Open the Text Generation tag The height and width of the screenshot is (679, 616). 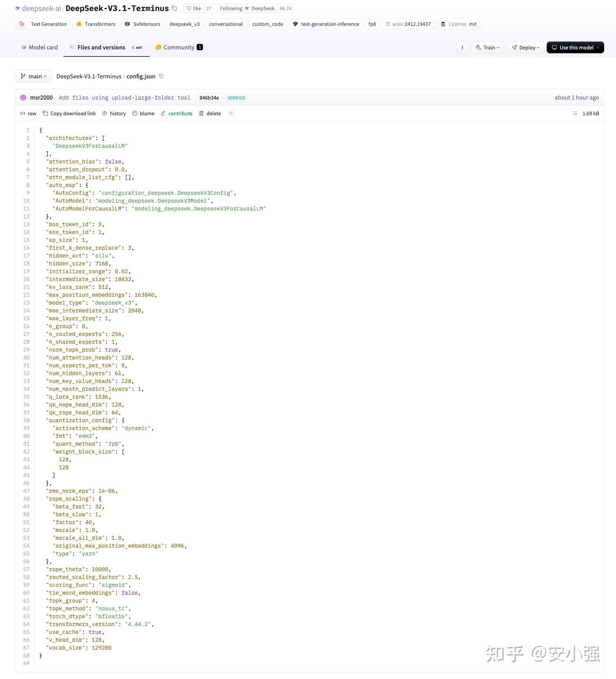(x=43, y=24)
